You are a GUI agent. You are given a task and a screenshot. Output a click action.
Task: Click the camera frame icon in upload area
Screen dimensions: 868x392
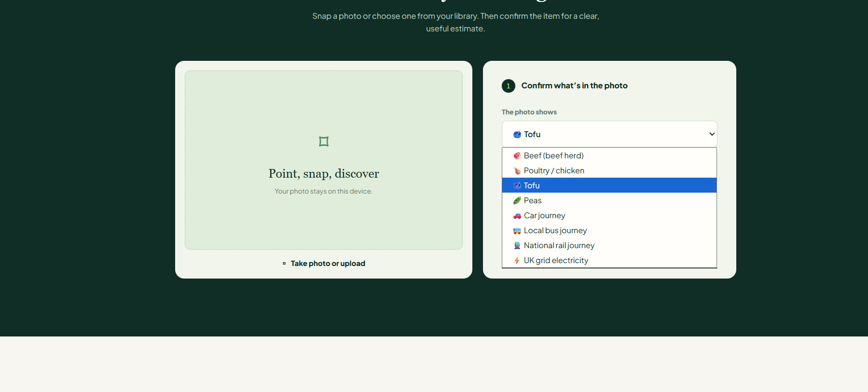324,141
